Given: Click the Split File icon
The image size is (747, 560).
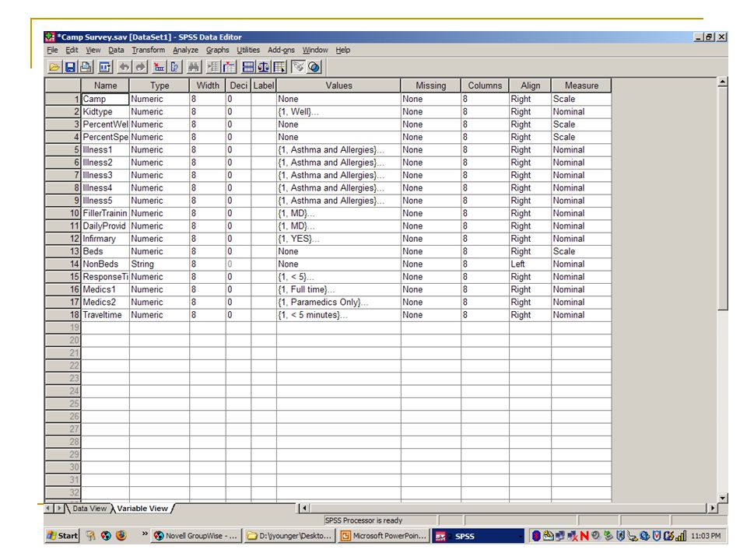Looking at the screenshot, I should [x=247, y=67].
